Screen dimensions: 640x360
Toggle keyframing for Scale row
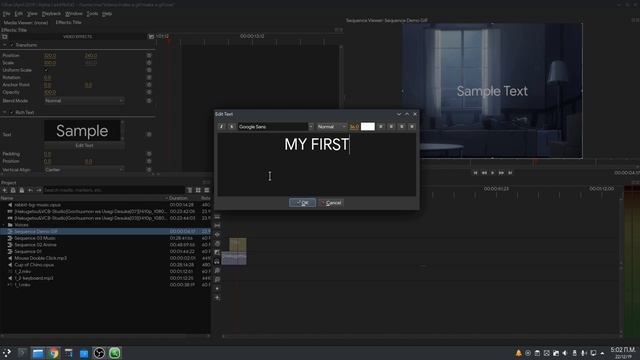(149, 63)
